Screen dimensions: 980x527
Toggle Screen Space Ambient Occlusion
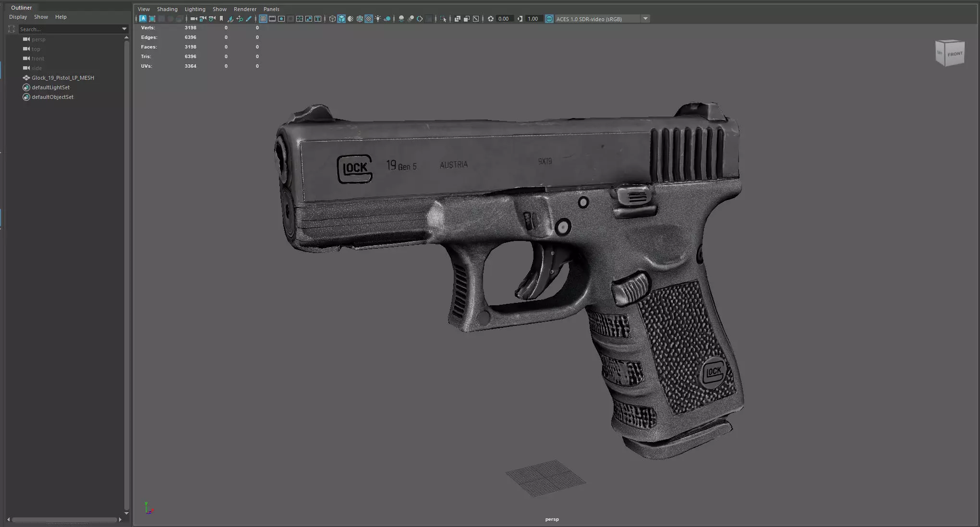(401, 19)
